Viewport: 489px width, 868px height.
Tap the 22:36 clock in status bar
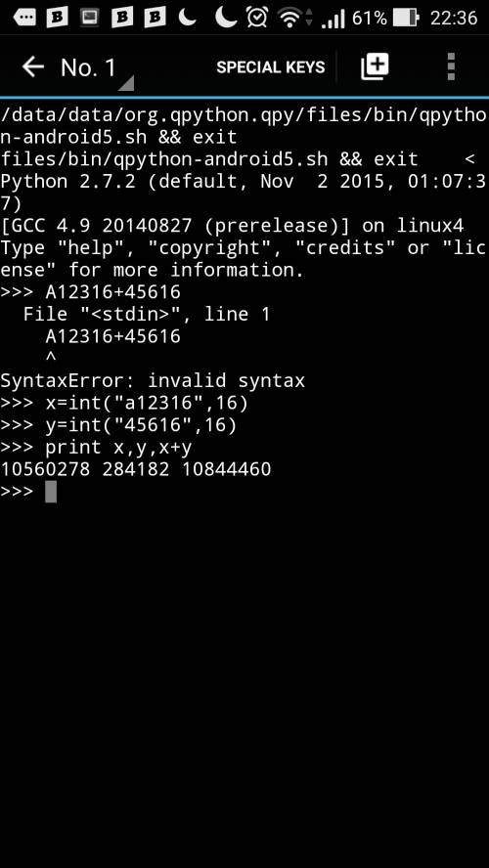coord(454,18)
